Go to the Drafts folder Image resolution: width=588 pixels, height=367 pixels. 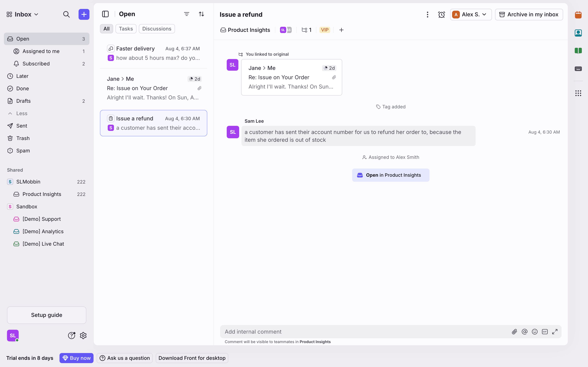(23, 101)
